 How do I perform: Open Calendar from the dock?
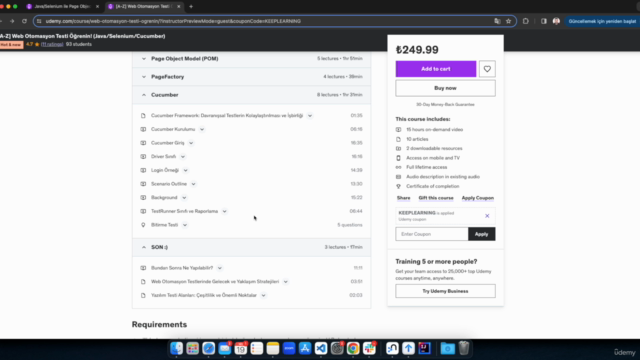240,348
